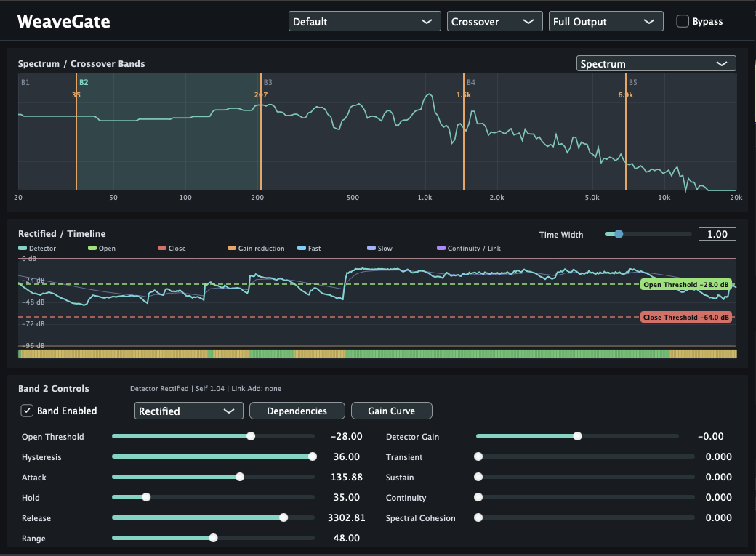The width and height of the screenshot is (756, 556).
Task: Select band B1 label in spectrum
Action: click(x=25, y=82)
